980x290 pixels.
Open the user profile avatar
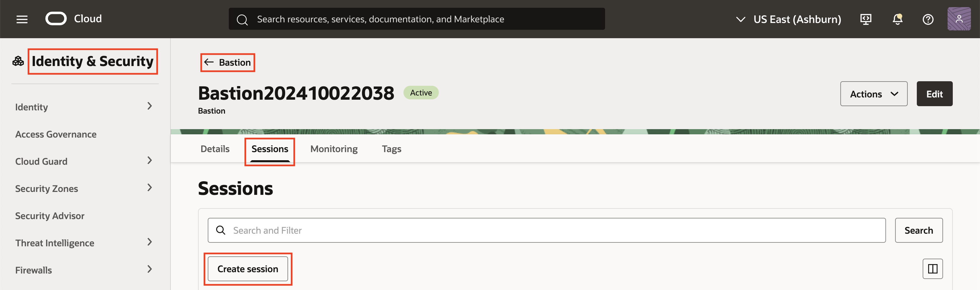(959, 19)
